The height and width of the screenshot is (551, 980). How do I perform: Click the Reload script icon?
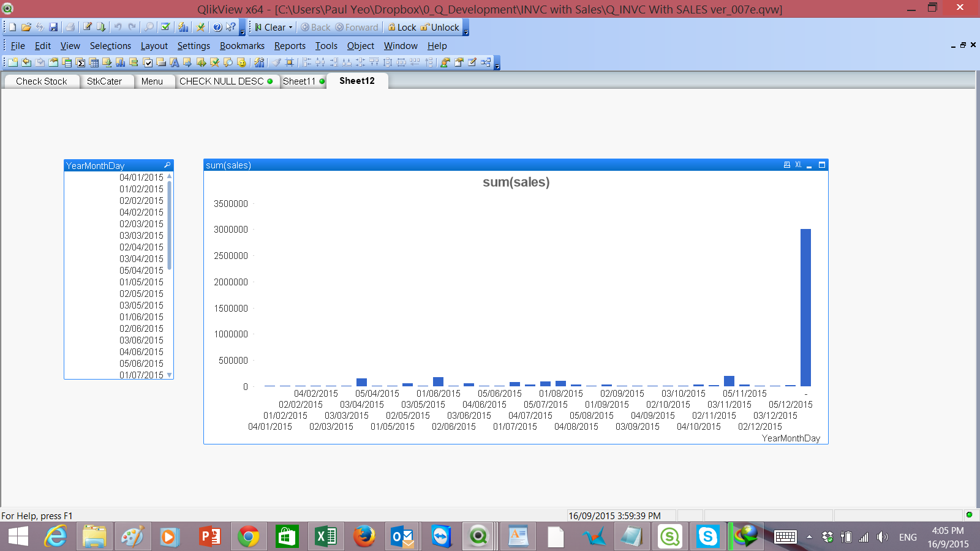click(101, 27)
